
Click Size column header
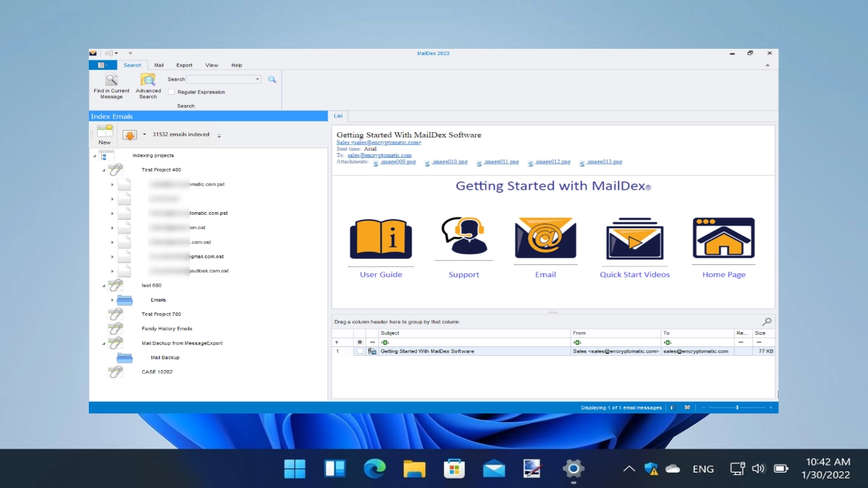[764, 333]
